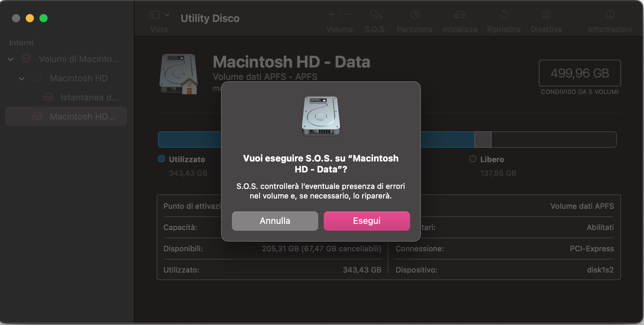
Task: Unmount the volume via Disattiva icon
Action: pyautogui.click(x=545, y=19)
